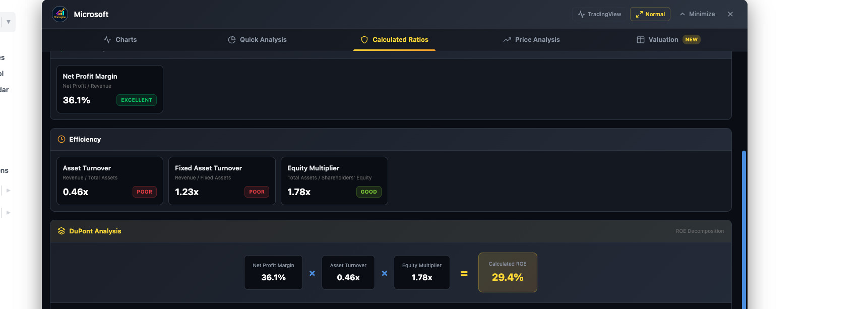This screenshot has width=868, height=309.
Task: Open the Price Analysis tab
Action: point(532,40)
